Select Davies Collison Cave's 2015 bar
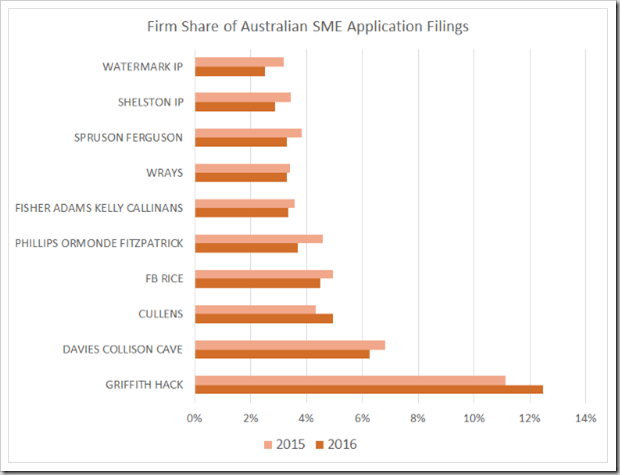The image size is (620, 475). tap(290, 345)
